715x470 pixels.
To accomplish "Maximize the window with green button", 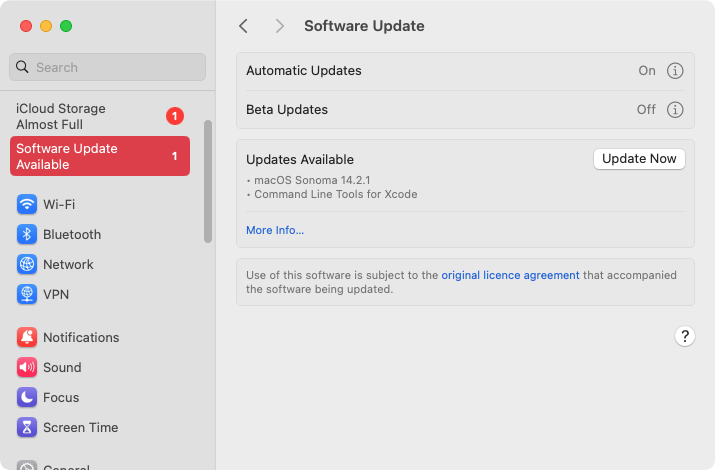I will 66,26.
